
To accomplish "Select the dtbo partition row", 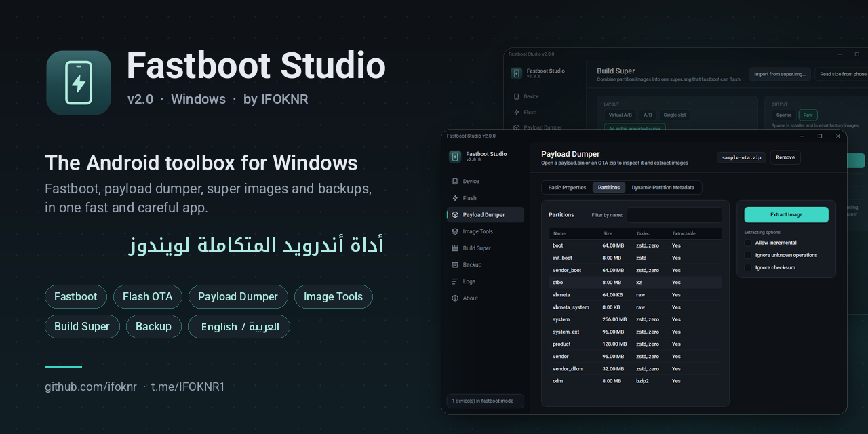I will [x=635, y=282].
